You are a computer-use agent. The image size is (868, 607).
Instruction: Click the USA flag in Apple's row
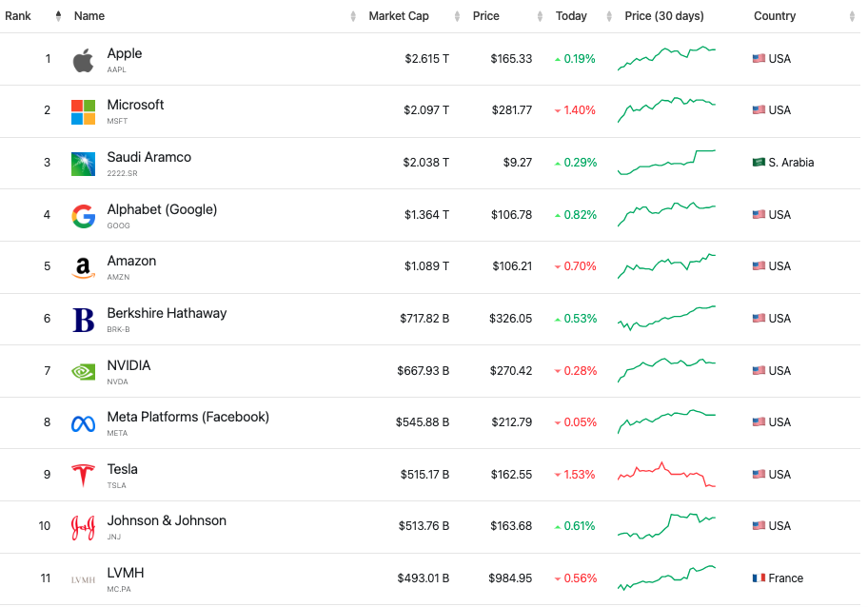(x=759, y=58)
